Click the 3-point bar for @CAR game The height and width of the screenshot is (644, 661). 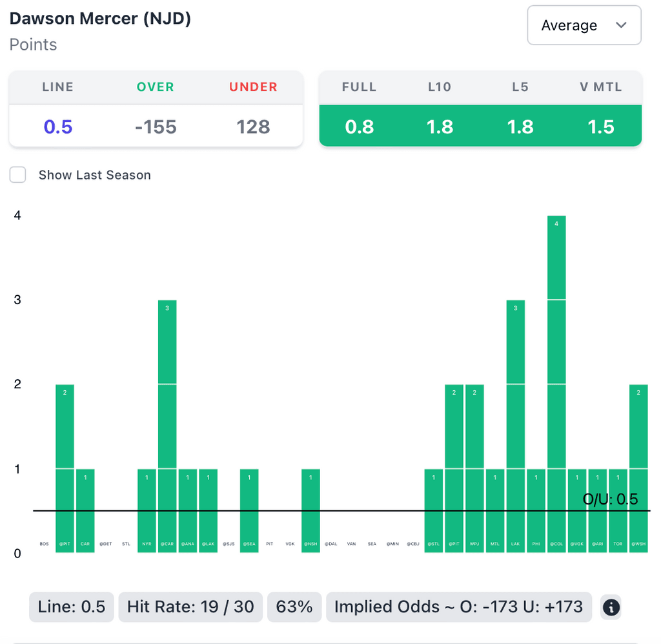click(x=167, y=426)
